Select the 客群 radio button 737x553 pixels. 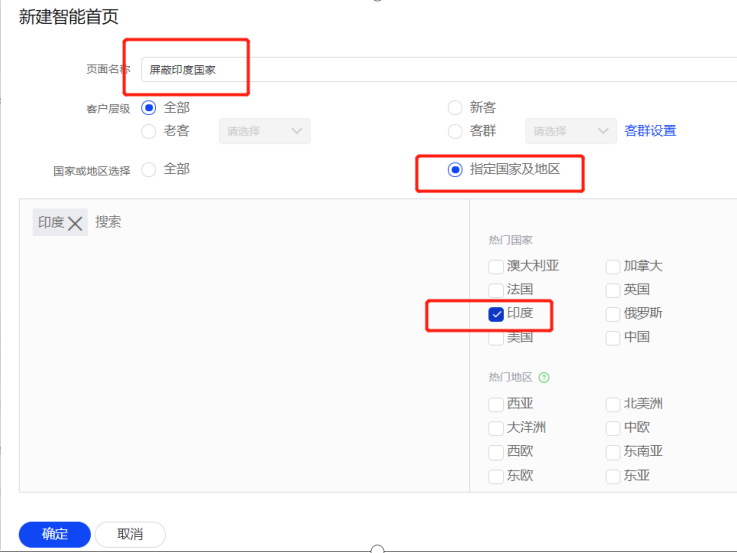455,131
